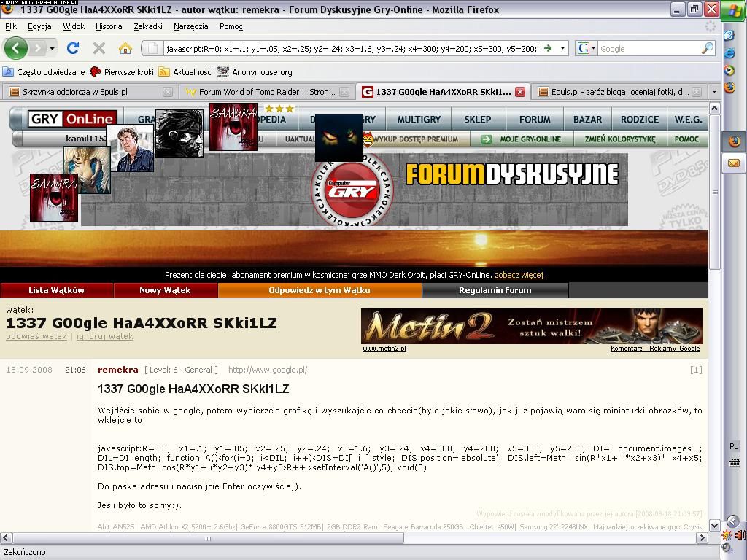The width and height of the screenshot is (747, 560).
Task: Click the ignoruj wątek link
Action: pos(105,336)
